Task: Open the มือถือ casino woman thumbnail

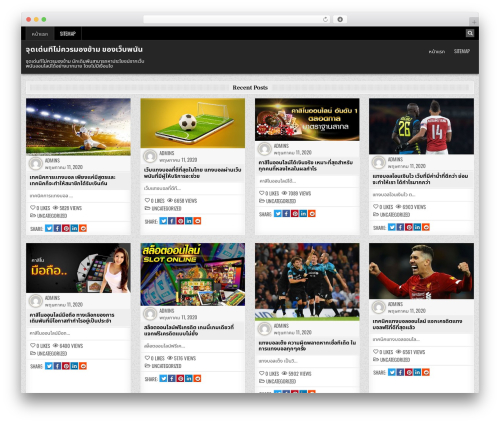Action: click(78, 268)
